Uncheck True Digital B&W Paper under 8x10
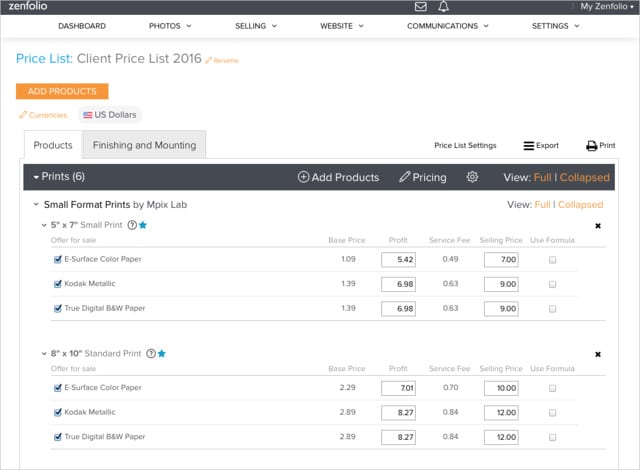Viewport: 640px width, 470px height. (58, 436)
